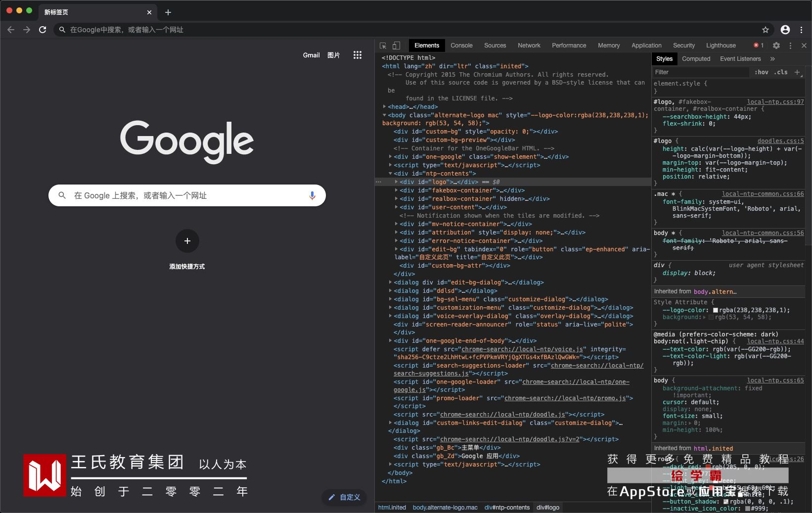Open the doodles.css:5 source link
812x513 pixels.
point(781,141)
